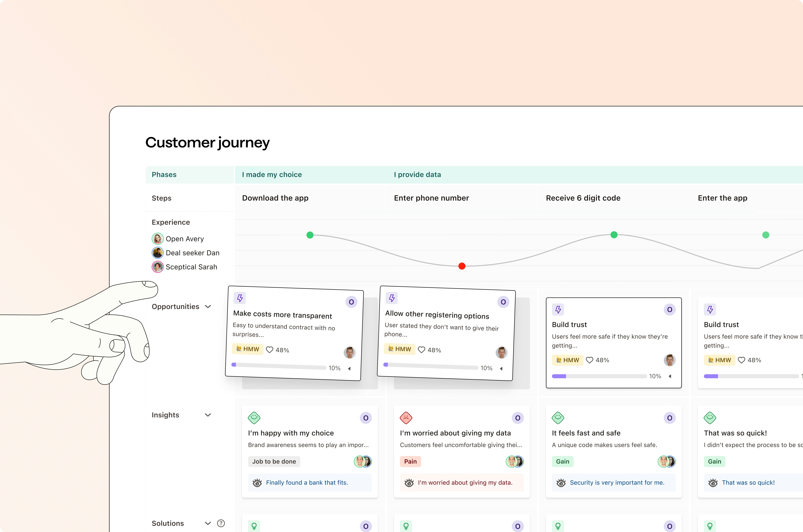Click the help question mark next to Solutions

[x=221, y=523]
